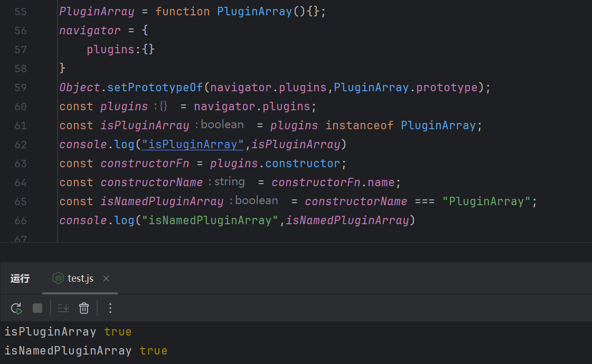This screenshot has height=364, width=592.
Task: Close the test.js run tab
Action: (106, 279)
